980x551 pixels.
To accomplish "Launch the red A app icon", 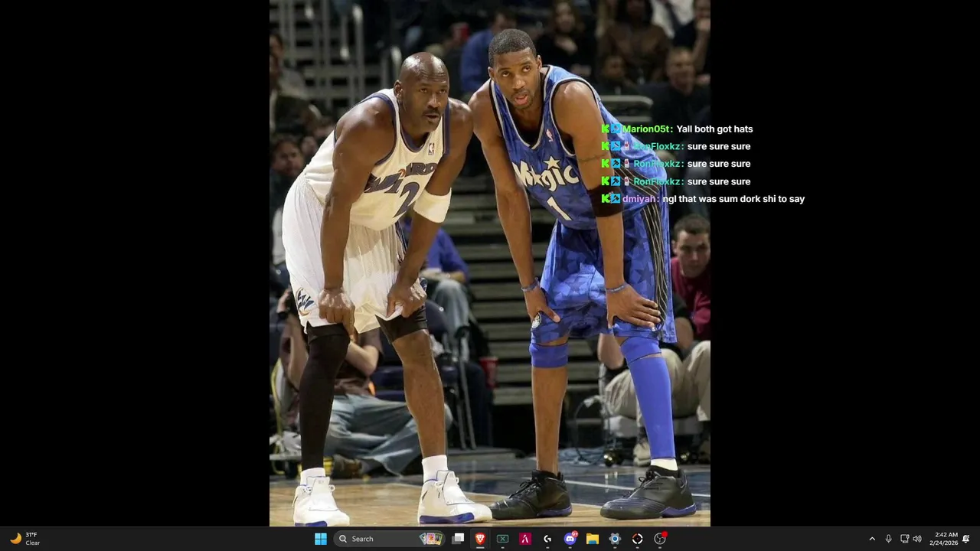I will pos(525,539).
